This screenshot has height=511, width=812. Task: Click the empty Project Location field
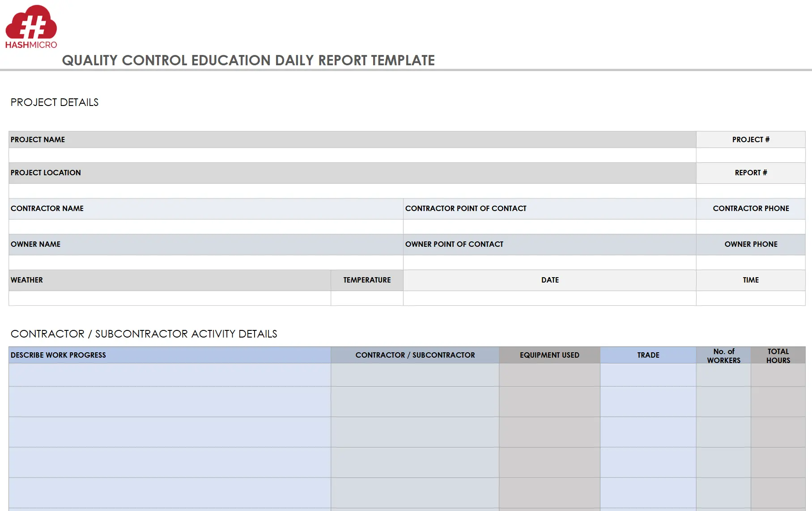point(352,191)
